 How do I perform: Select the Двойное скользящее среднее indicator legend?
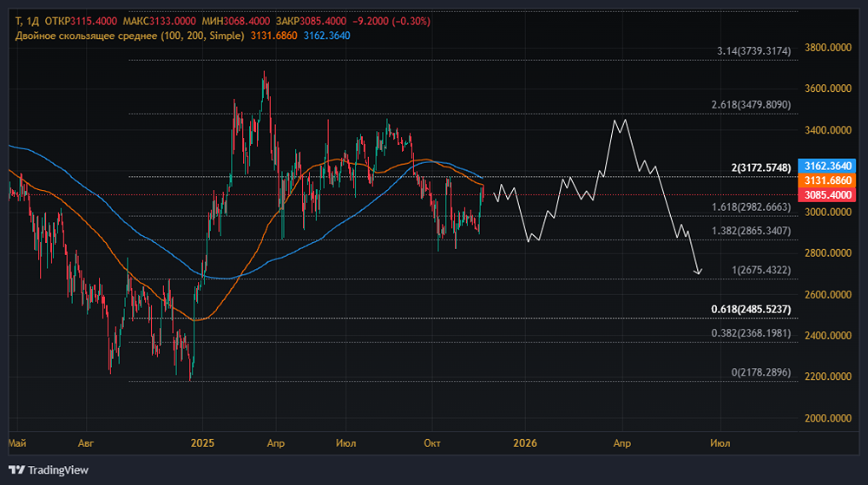coord(129,36)
